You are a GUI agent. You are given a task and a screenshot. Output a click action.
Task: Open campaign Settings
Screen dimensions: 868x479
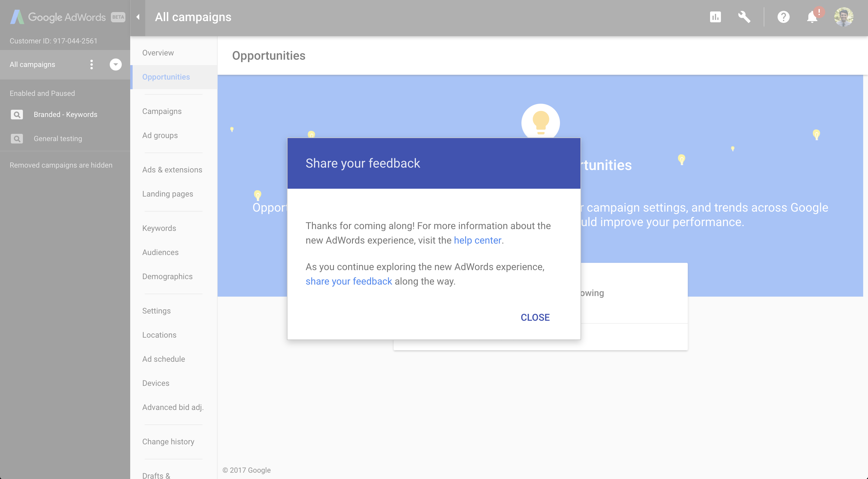coord(156,311)
